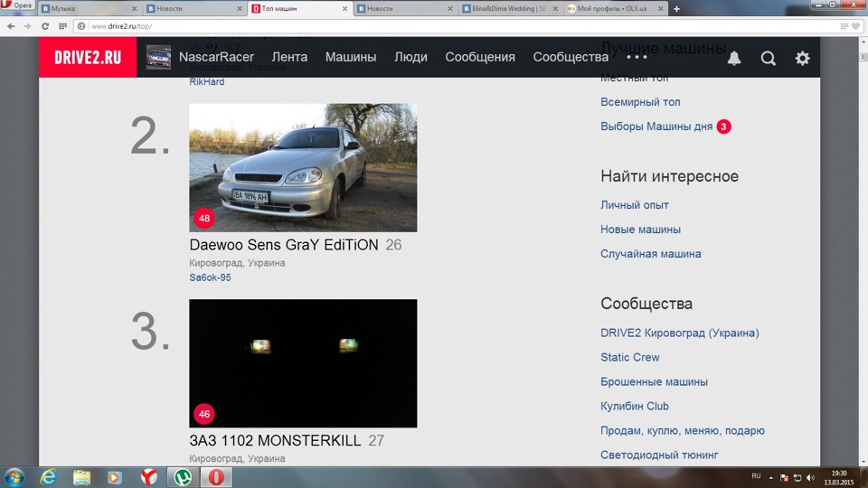Open Выборы Машины дня link

656,127
